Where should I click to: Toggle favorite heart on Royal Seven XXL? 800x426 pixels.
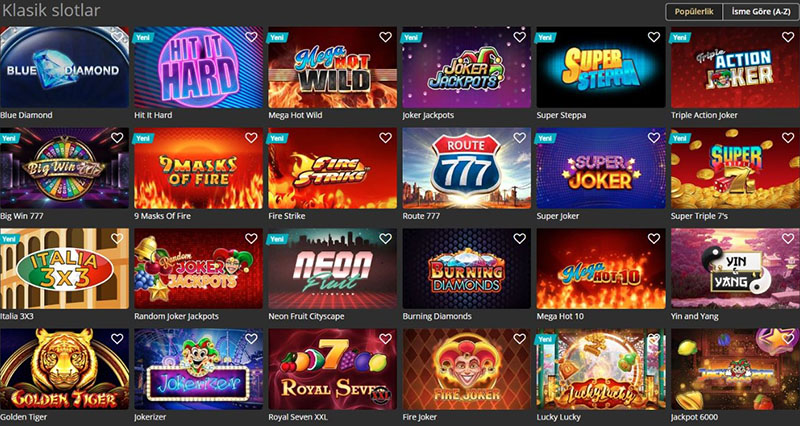(x=385, y=339)
